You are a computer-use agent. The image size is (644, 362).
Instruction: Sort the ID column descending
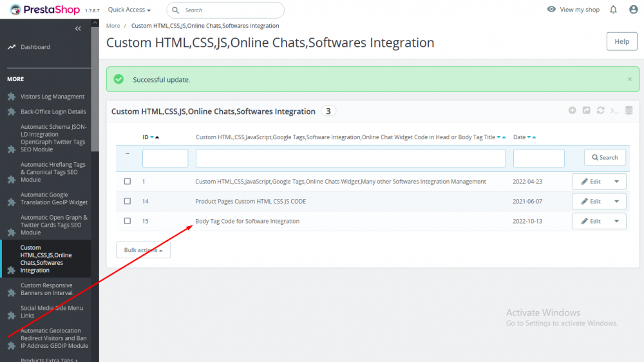point(152,137)
